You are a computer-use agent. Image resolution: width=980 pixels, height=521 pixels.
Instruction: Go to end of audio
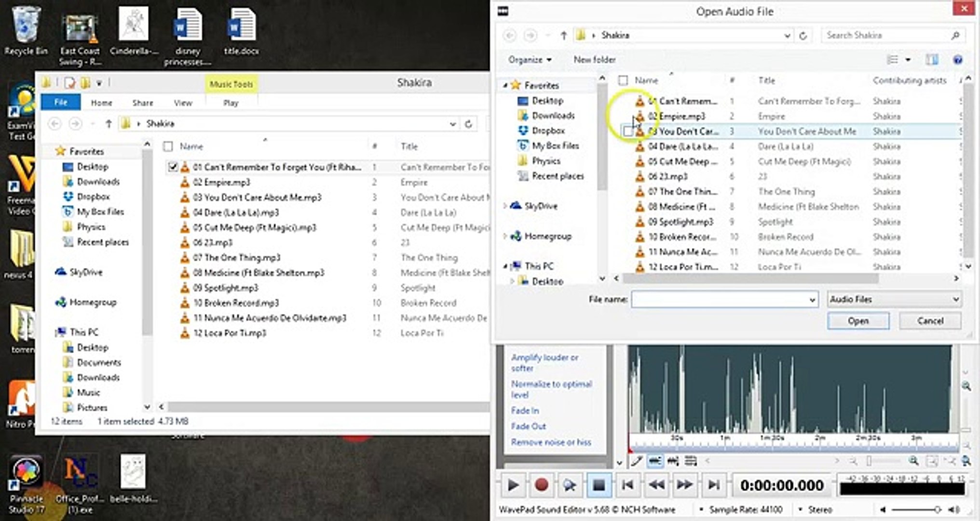pyautogui.click(x=713, y=485)
